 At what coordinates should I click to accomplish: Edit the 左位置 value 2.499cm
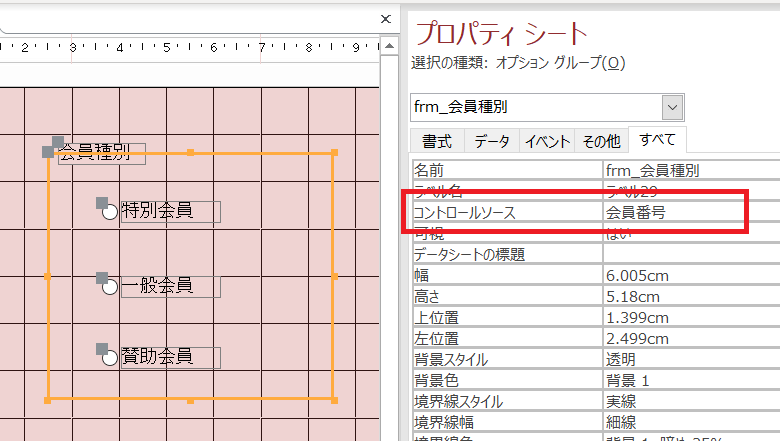[x=691, y=339]
